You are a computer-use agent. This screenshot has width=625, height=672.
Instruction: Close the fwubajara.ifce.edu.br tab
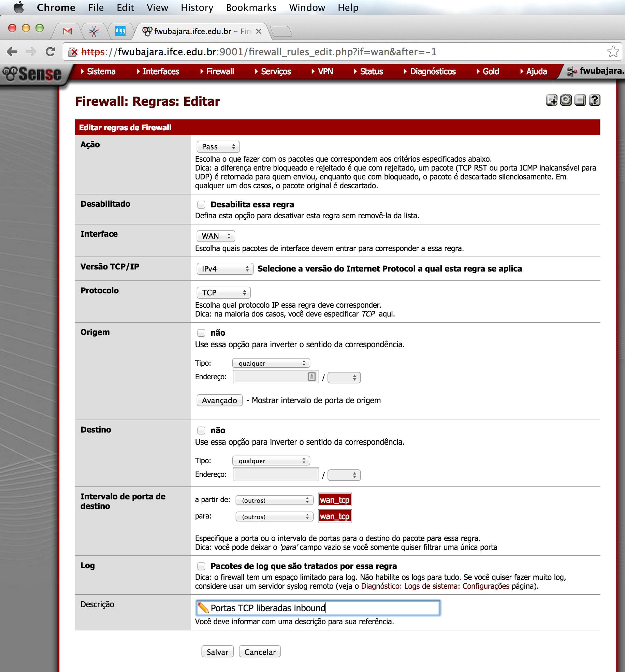pos(258,31)
